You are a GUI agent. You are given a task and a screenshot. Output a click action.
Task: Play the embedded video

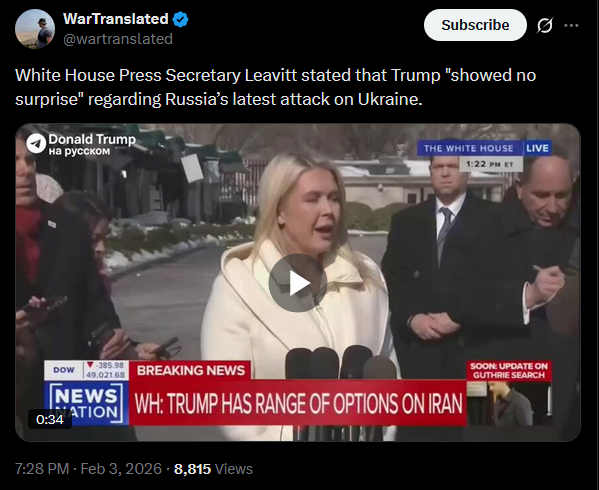coord(298,283)
